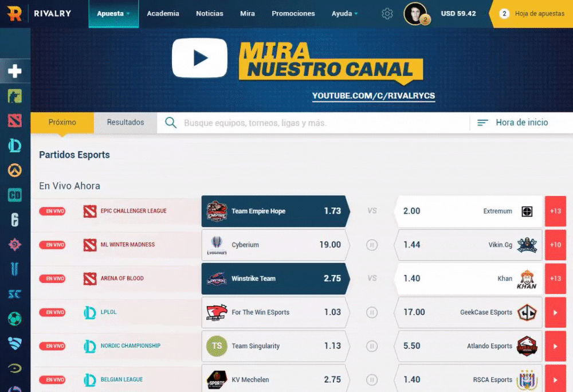Toggle Atlando Esports 5.50 bet
The width and height of the screenshot is (573, 392).
click(469, 346)
